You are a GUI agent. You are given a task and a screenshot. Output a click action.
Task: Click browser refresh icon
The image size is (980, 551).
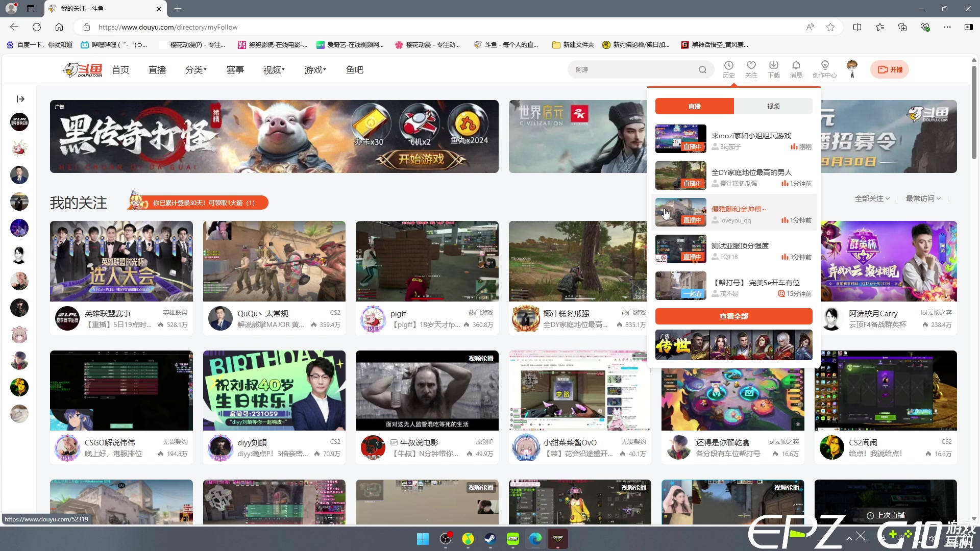click(37, 27)
